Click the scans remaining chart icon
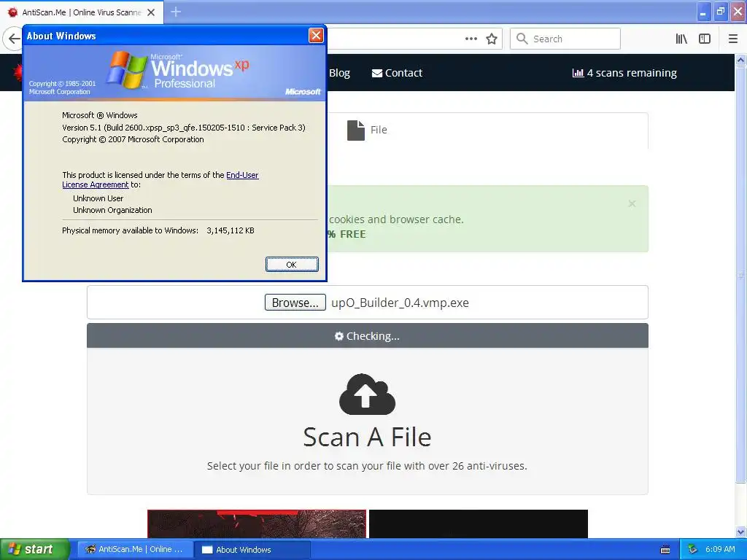The width and height of the screenshot is (747, 560). click(x=578, y=73)
